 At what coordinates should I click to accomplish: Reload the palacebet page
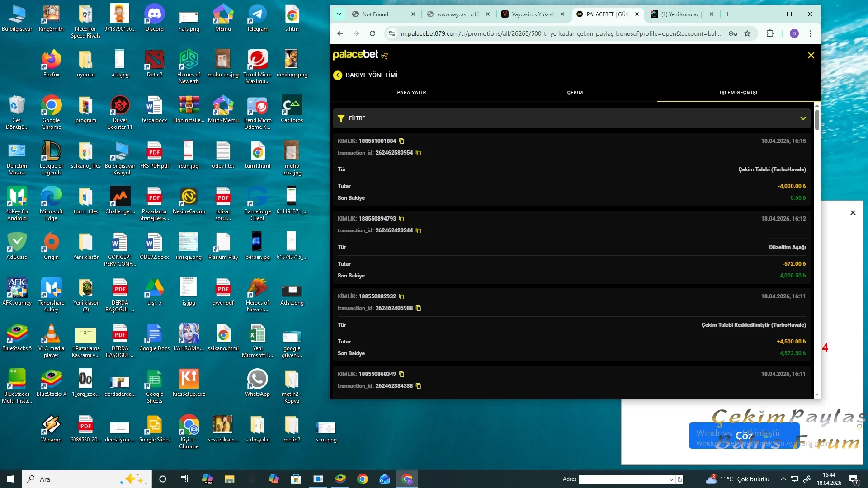(x=373, y=33)
